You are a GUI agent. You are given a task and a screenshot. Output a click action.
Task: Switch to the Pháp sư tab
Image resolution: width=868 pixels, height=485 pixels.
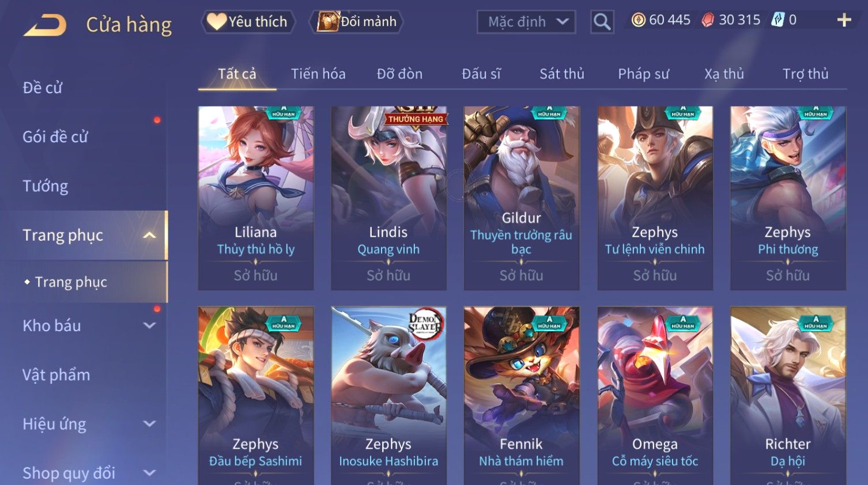pyautogui.click(x=643, y=74)
